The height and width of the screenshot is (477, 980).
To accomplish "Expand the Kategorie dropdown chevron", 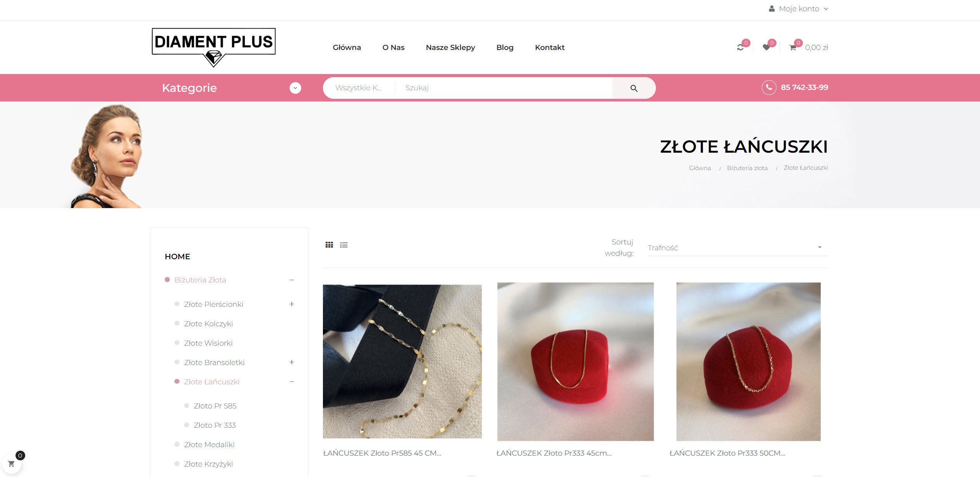I will point(295,88).
